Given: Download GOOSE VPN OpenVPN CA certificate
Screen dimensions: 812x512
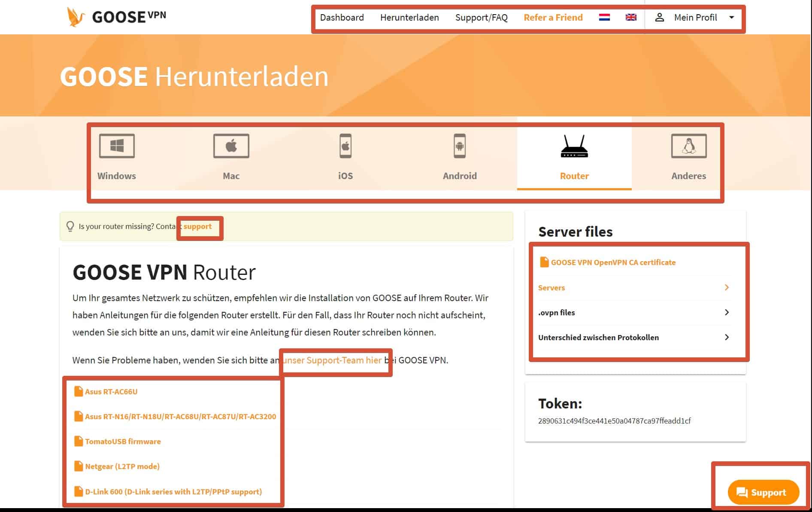Looking at the screenshot, I should [613, 262].
